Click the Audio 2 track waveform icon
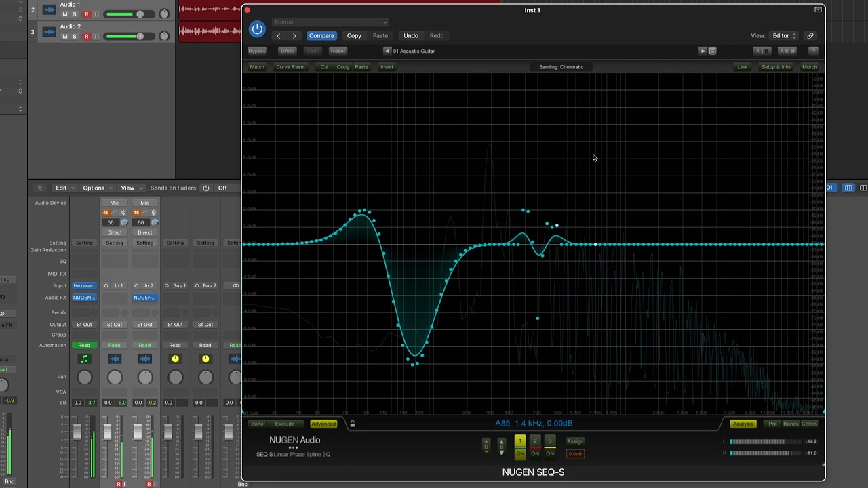 coord(49,31)
